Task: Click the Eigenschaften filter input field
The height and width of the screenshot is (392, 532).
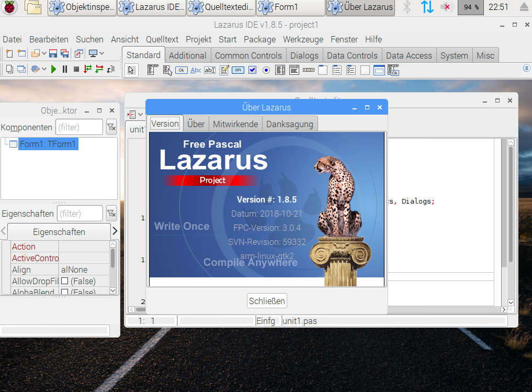Action: 80,214
